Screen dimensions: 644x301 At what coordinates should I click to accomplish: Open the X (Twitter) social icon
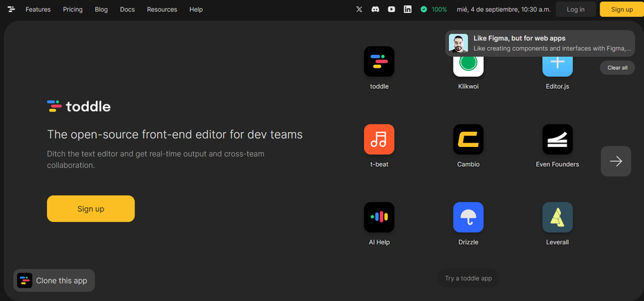[x=359, y=9]
